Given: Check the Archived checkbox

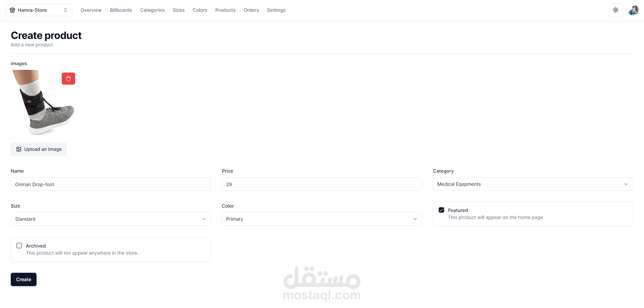Looking at the screenshot, I should point(19,246).
